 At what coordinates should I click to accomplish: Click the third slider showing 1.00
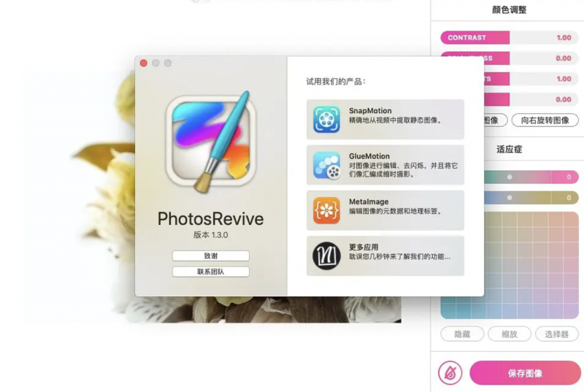(531, 79)
